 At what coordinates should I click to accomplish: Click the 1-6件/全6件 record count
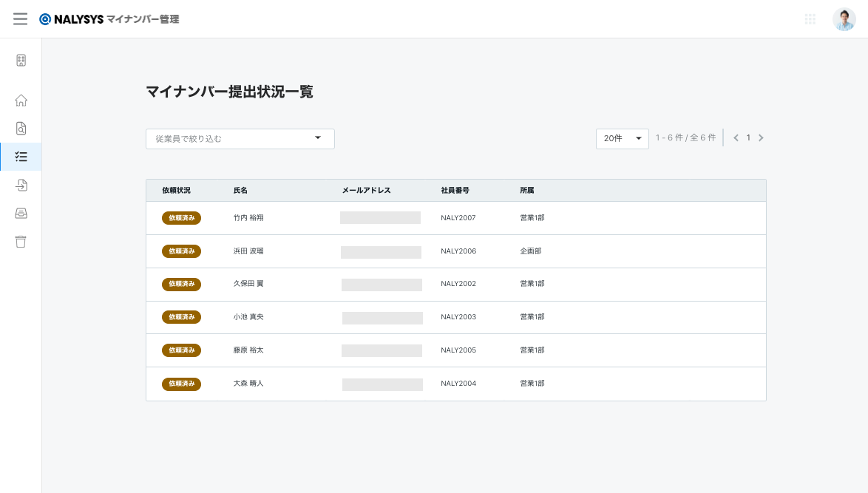click(x=685, y=137)
